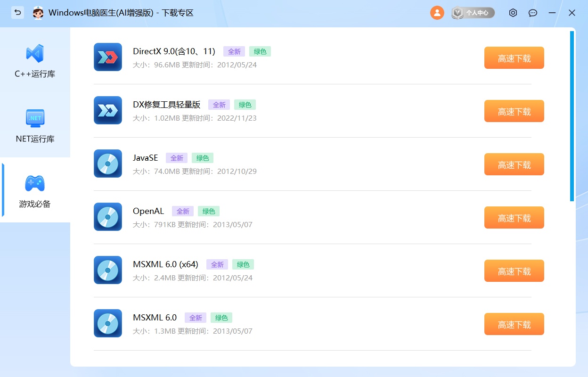Click the DX修复工具轻量版 icon
The height and width of the screenshot is (377, 588).
point(108,110)
